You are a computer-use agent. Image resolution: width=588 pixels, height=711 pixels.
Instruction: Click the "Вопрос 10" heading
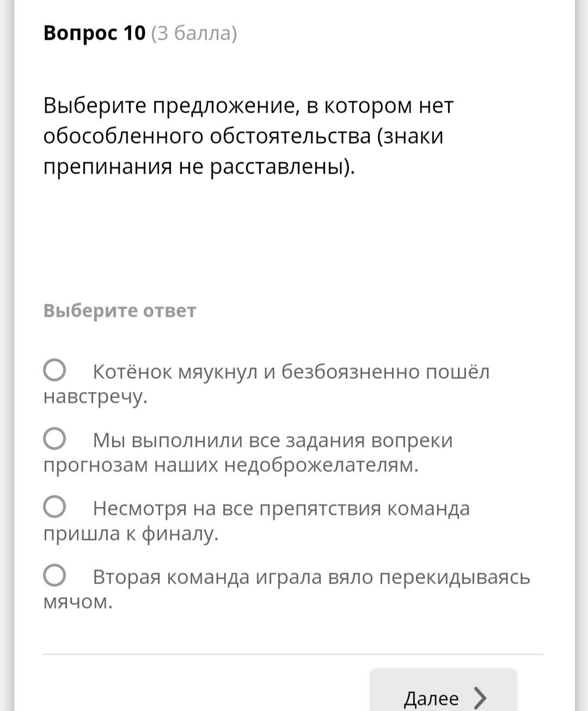click(x=95, y=33)
